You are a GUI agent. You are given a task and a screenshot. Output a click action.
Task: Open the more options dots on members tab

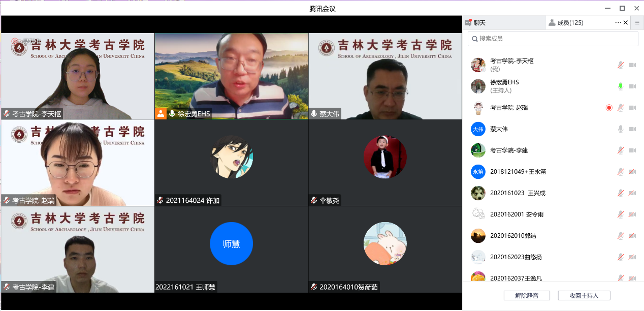[x=618, y=22]
